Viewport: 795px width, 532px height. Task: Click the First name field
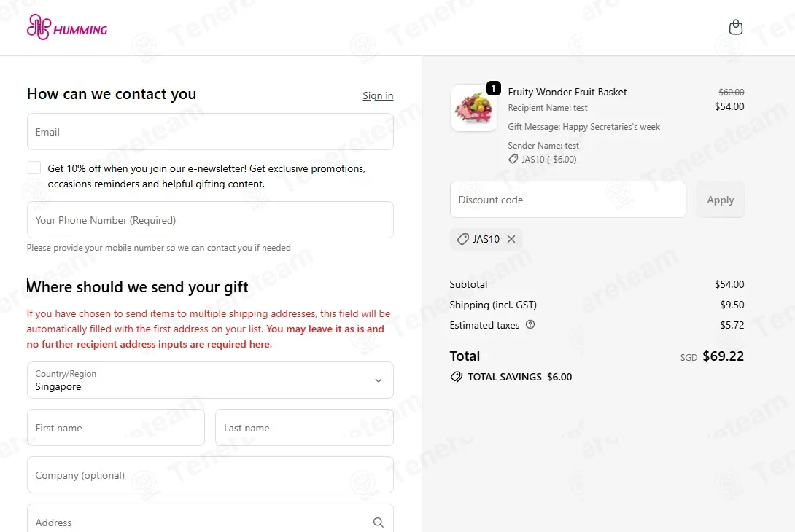[x=115, y=428]
